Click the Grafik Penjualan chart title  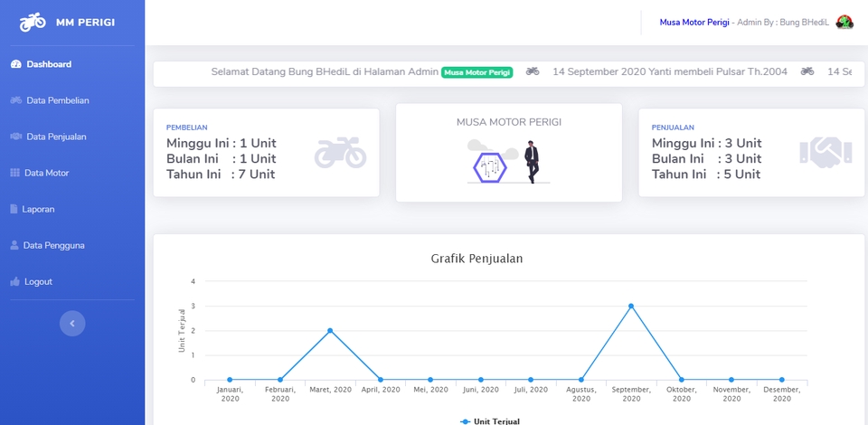click(x=476, y=259)
